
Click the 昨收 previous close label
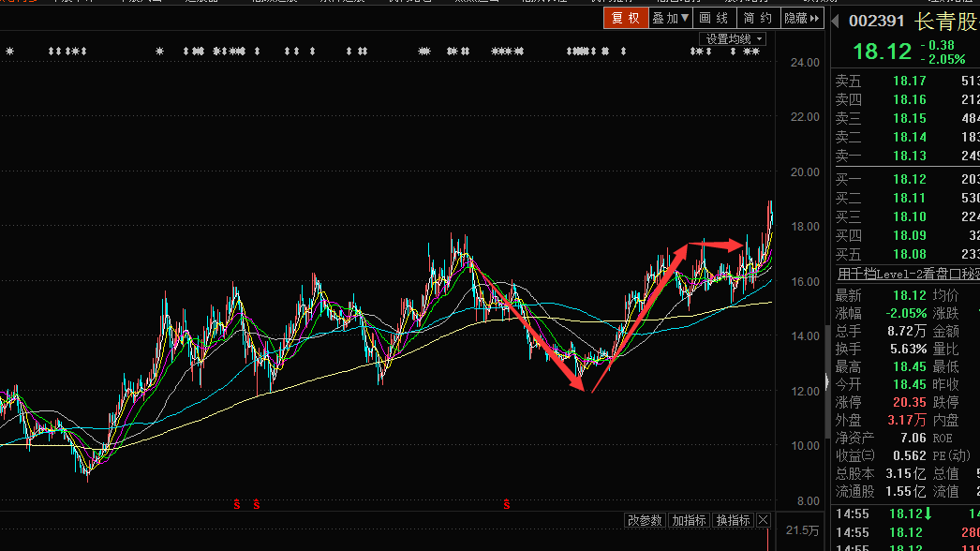click(x=945, y=384)
